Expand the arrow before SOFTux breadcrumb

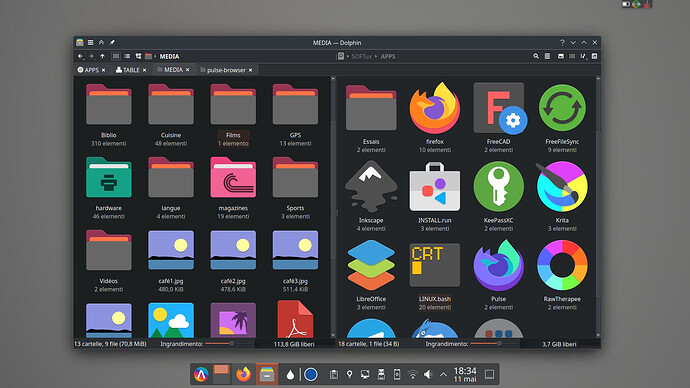[347, 56]
